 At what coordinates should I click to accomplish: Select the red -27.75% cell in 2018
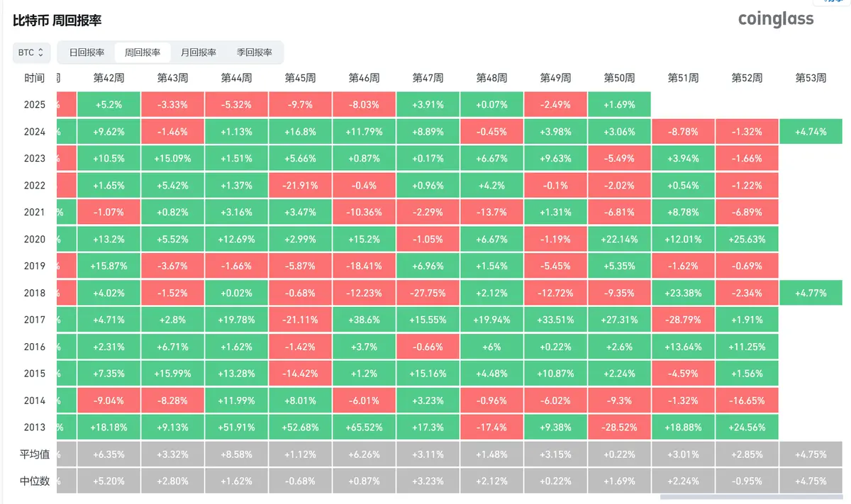pos(428,293)
